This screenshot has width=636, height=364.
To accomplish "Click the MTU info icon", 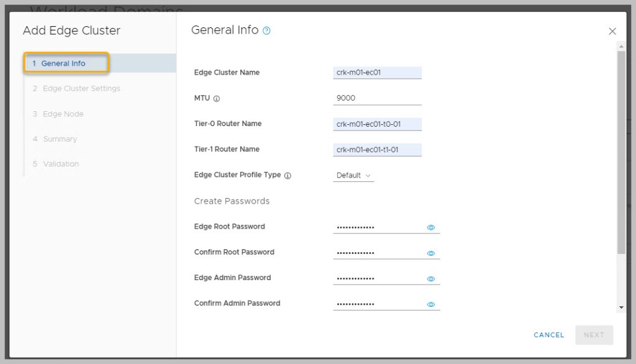I will (217, 98).
